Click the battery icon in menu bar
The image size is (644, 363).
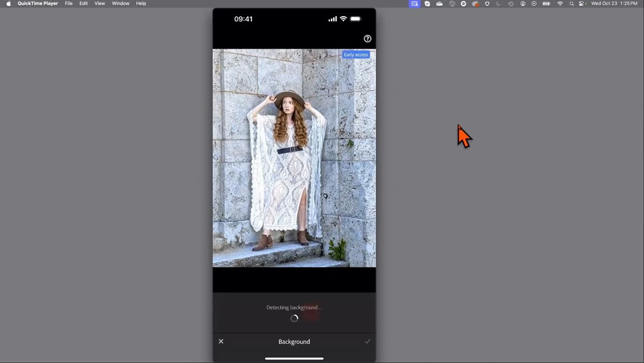point(546,4)
